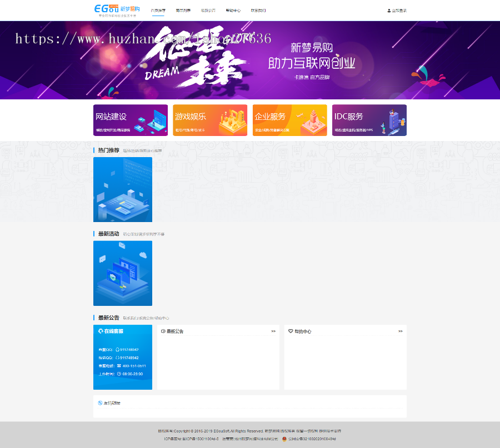Click the phone icon beside 客服电话
The width and height of the screenshot is (500, 448).
[x=119, y=366]
